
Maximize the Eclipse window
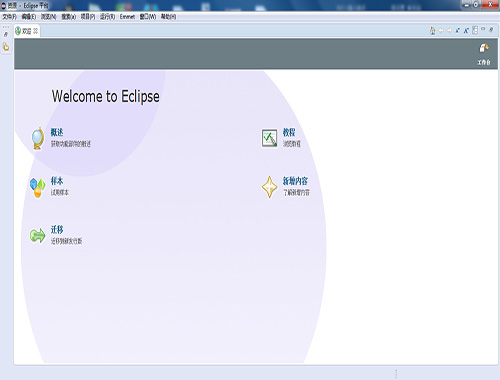476,5
